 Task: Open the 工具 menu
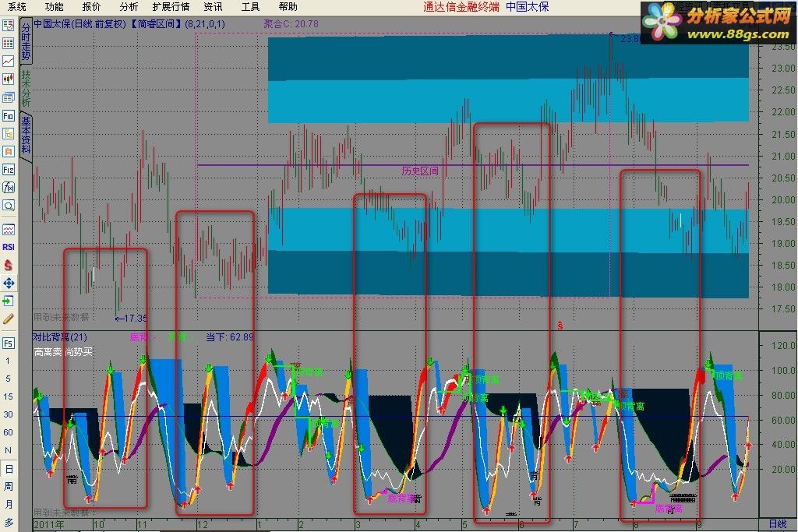pyautogui.click(x=250, y=6)
